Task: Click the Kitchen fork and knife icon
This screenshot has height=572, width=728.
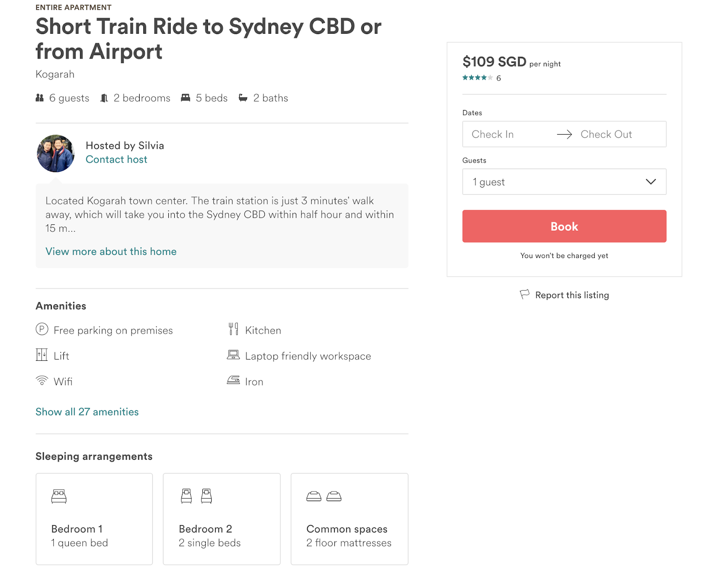Action: [233, 329]
